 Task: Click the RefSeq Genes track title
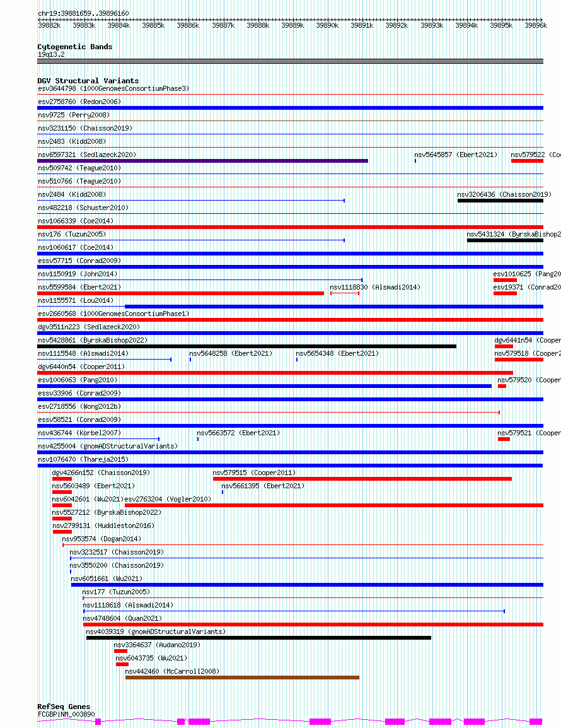click(64, 707)
